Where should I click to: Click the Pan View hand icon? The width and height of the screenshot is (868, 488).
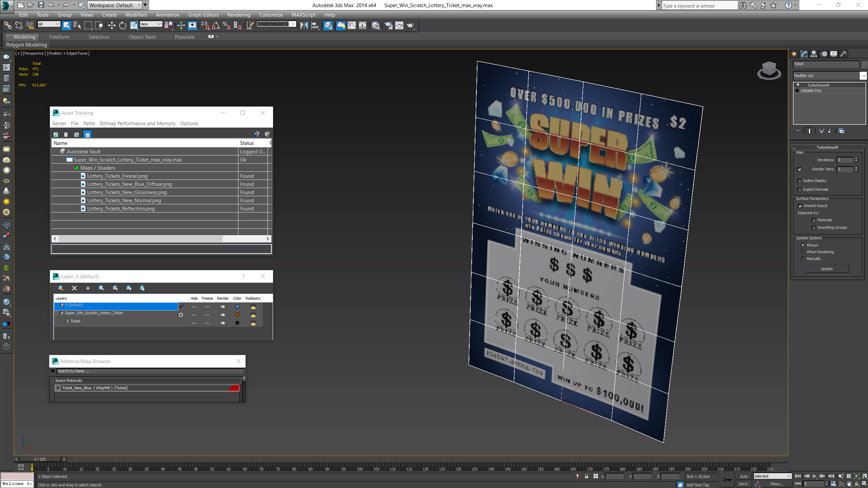click(x=849, y=484)
